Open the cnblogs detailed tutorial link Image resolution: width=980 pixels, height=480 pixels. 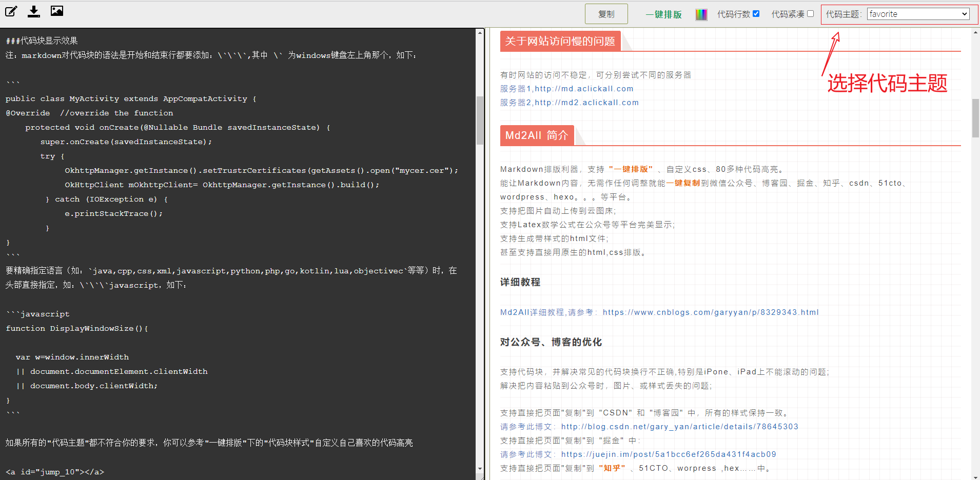(x=711, y=312)
